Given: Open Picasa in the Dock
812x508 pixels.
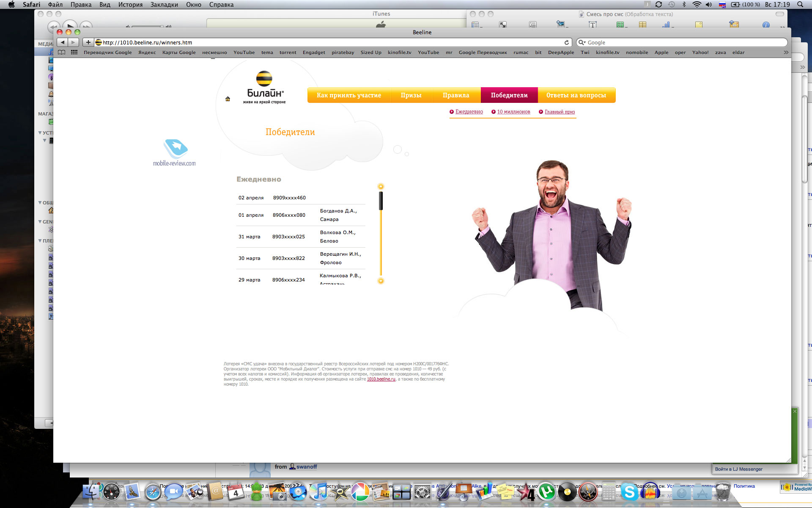Looking at the screenshot, I should pos(360,492).
